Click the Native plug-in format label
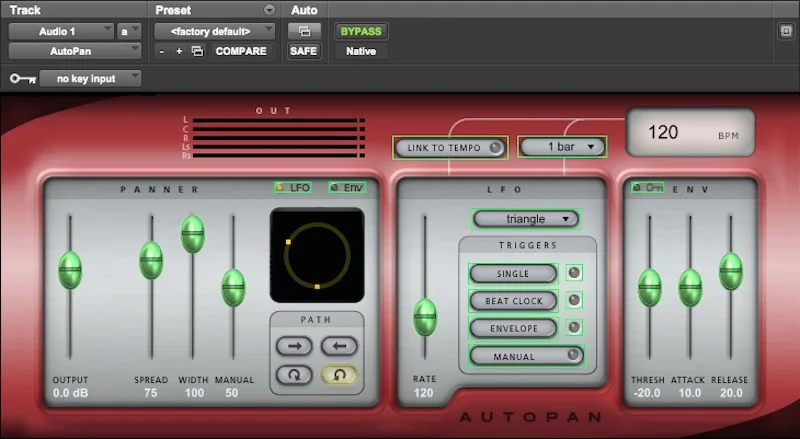800x439 pixels. coord(361,51)
